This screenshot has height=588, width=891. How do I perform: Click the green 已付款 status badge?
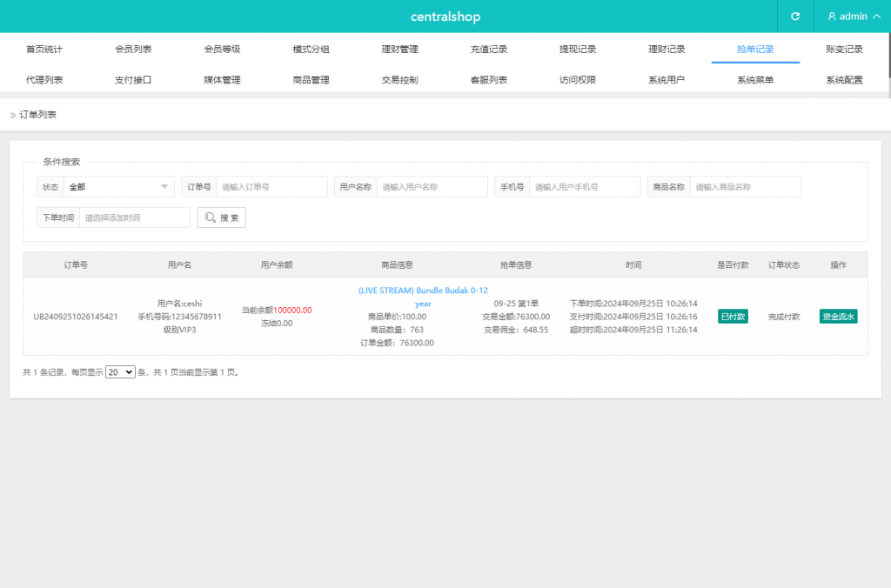(x=733, y=317)
